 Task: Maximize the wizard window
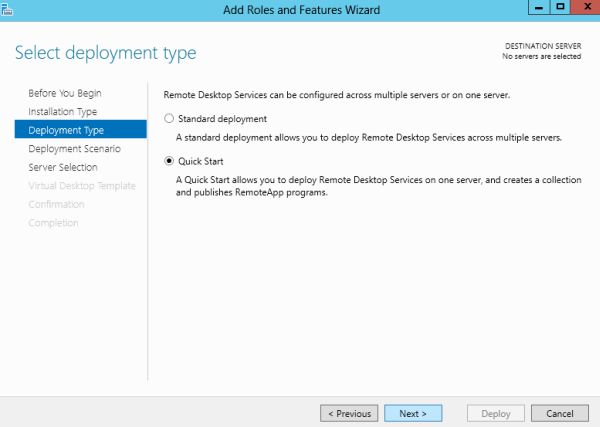tap(560, 7)
